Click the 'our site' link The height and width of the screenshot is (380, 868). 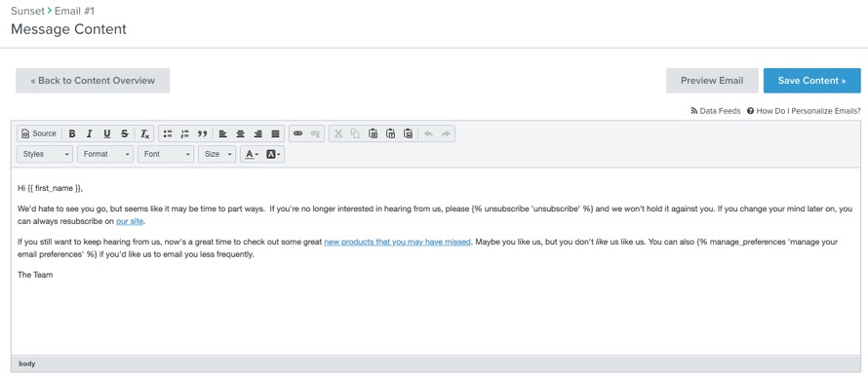pos(130,221)
